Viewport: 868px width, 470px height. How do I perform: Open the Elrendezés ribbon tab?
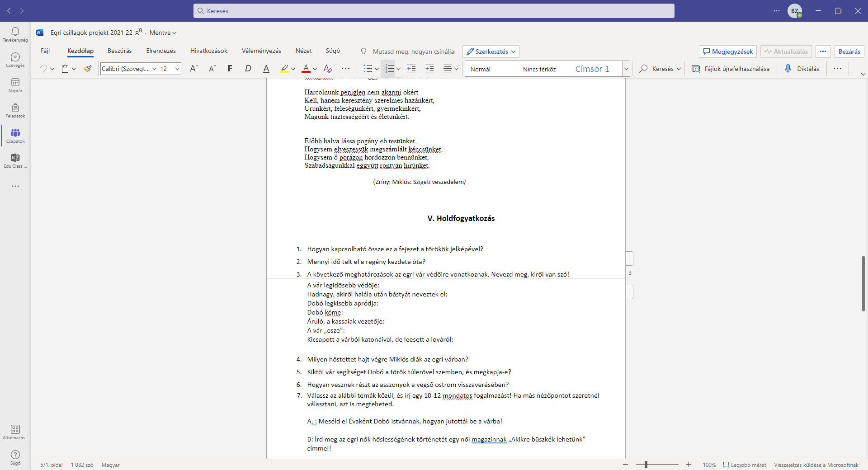click(161, 51)
